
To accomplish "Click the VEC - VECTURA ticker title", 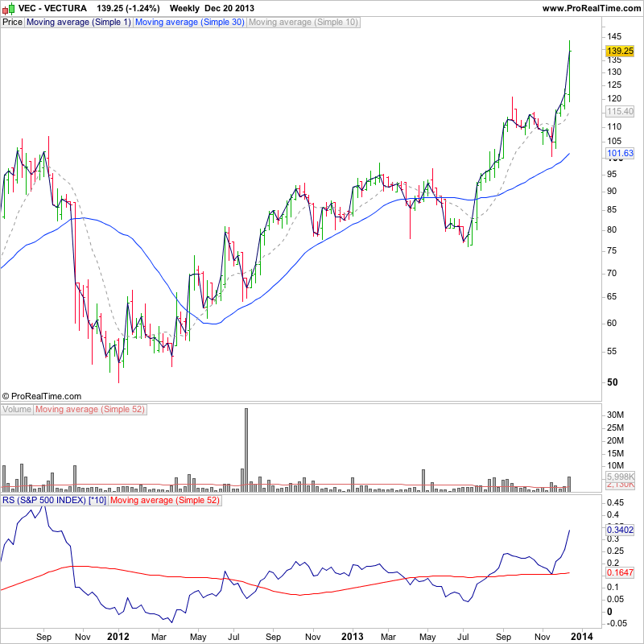I will [x=52, y=8].
